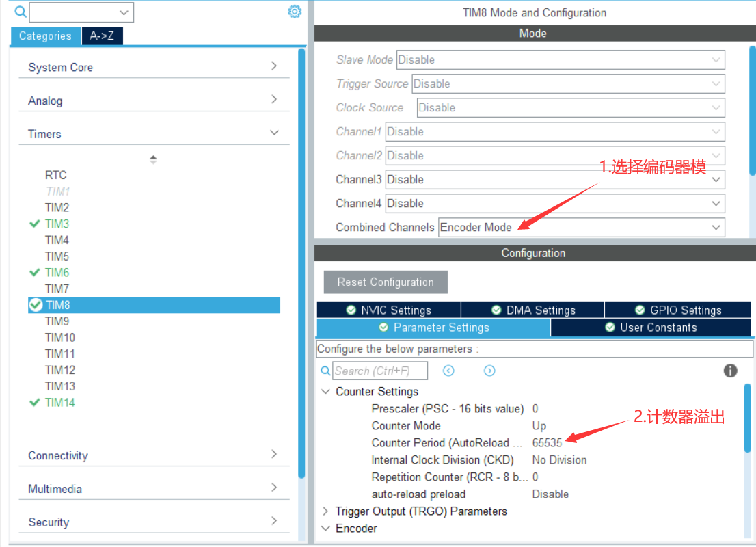
Task: Open the Combined Channels Encoder Mode dropdown
Action: [582, 227]
